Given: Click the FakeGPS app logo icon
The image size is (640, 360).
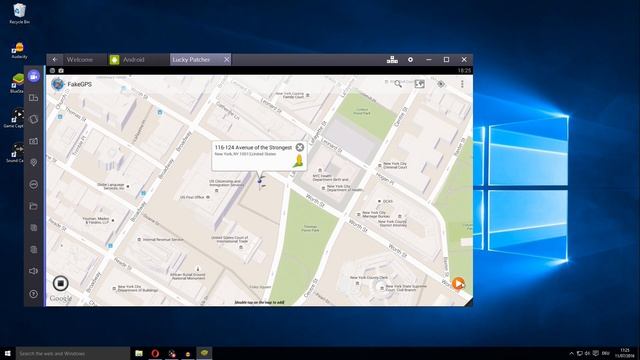Looking at the screenshot, I should click(58, 84).
